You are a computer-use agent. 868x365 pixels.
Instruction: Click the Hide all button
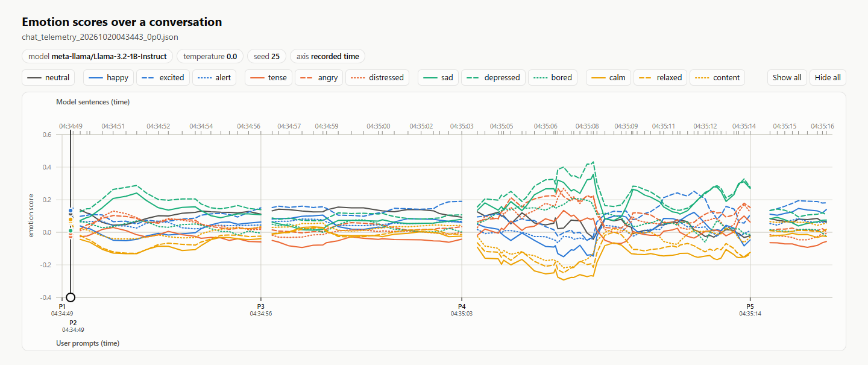click(x=828, y=77)
